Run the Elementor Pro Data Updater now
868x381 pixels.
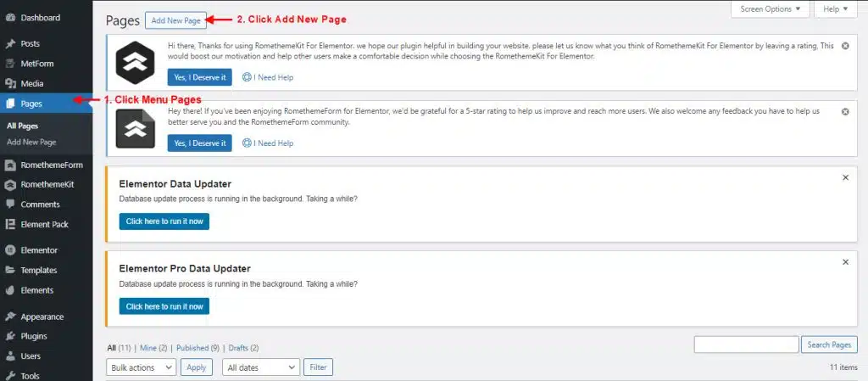click(164, 306)
